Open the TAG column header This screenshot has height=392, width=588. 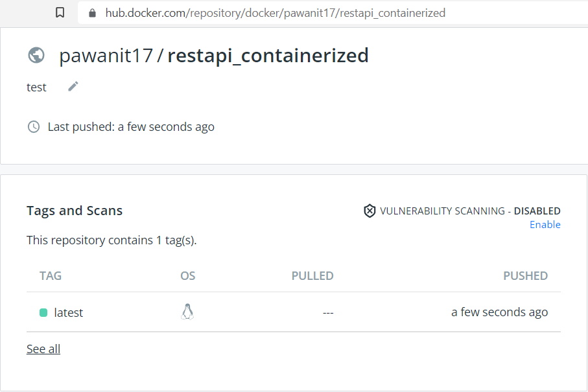coord(50,275)
